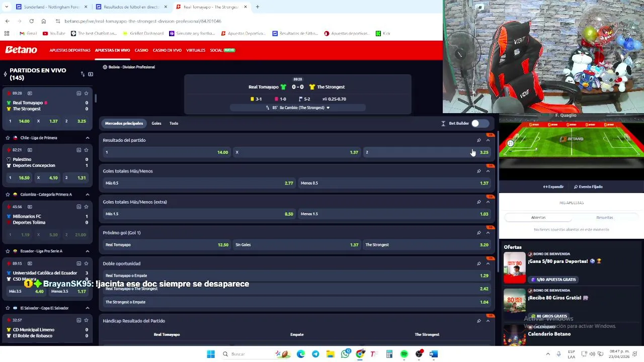This screenshot has width=644, height=362.
Task: Open the Calendario Betano offer thumbnail
Action: 514,335
